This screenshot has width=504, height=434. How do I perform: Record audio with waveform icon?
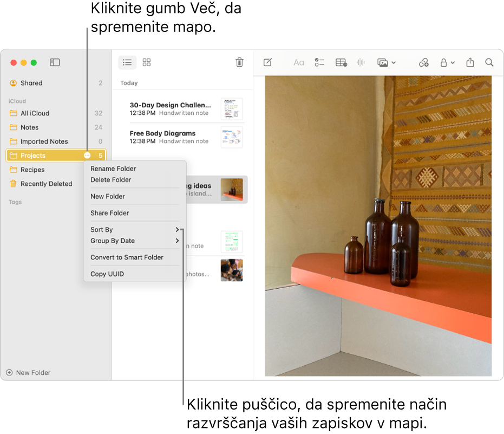(x=361, y=62)
